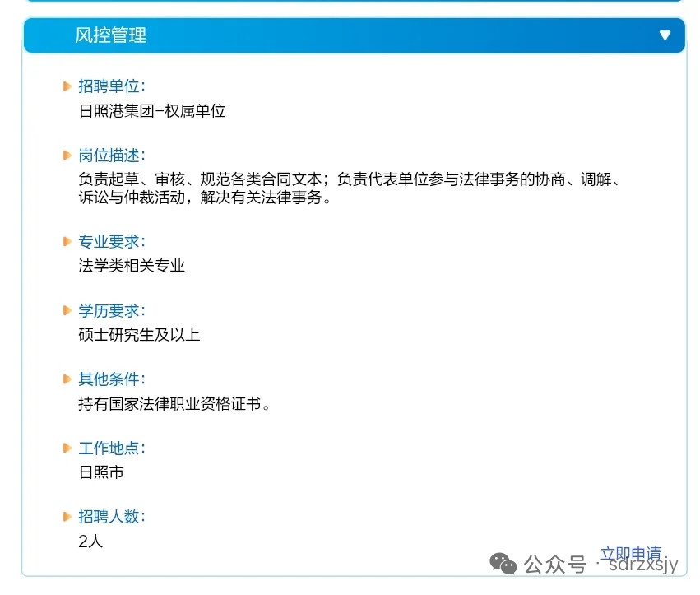Click the 硕士研究生及以上 education text

click(x=139, y=335)
